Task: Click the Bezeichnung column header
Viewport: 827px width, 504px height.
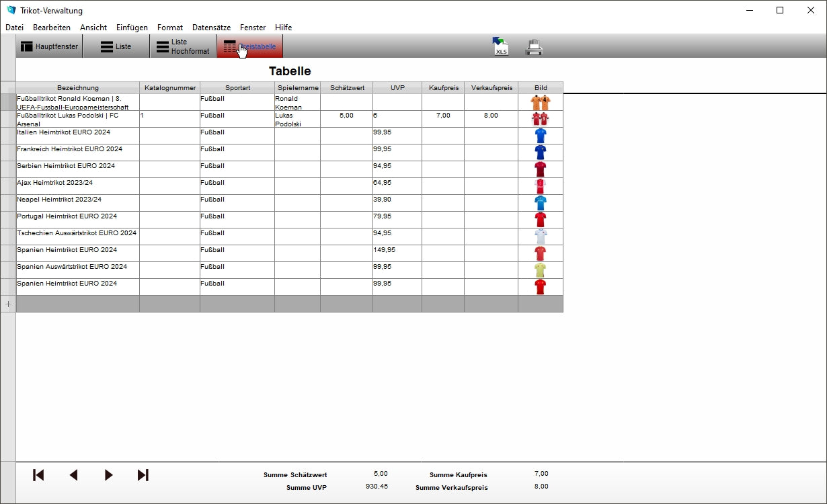Action: (78, 88)
